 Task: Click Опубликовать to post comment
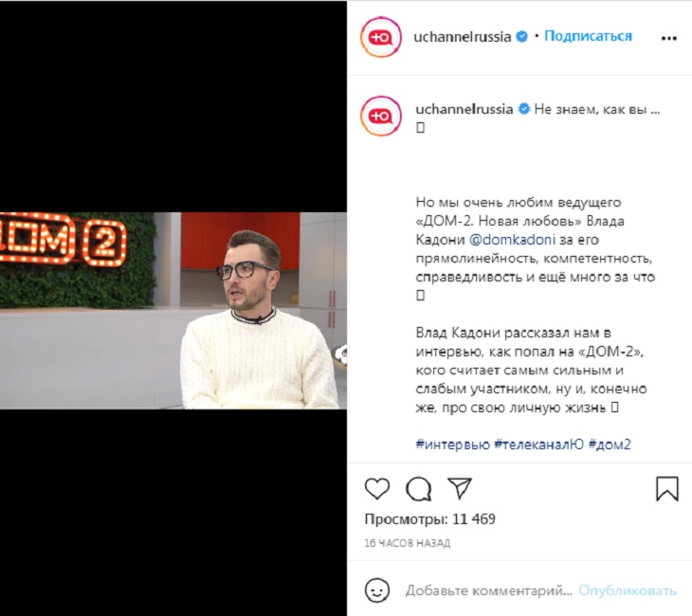click(x=628, y=590)
